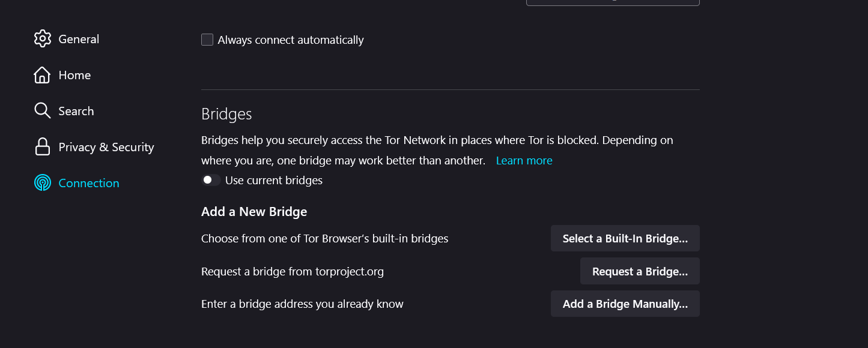Click the Home house icon
Viewport: 868px width, 348px height.
point(42,75)
